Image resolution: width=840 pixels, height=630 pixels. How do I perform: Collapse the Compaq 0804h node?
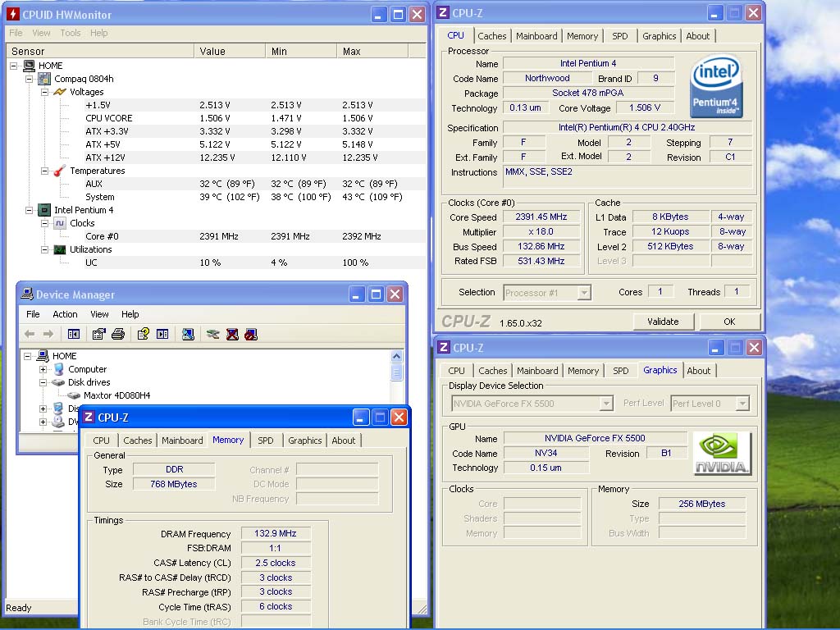tap(30, 79)
